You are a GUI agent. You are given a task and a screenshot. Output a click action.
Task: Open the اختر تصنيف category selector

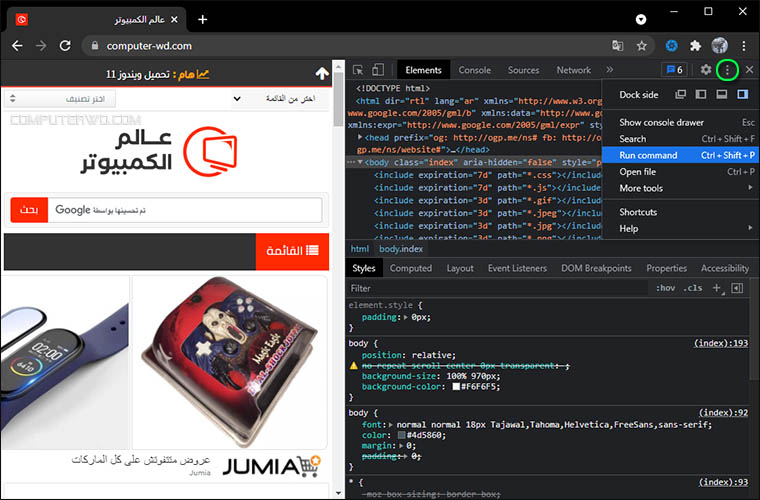coord(60,99)
